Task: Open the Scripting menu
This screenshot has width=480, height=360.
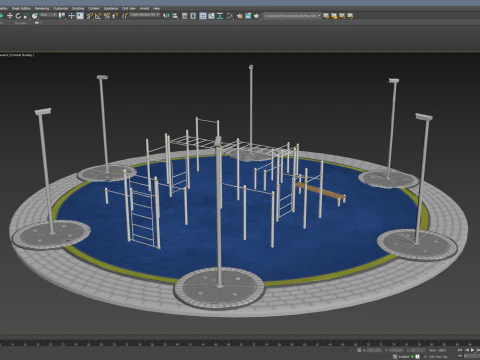Action: pos(78,8)
